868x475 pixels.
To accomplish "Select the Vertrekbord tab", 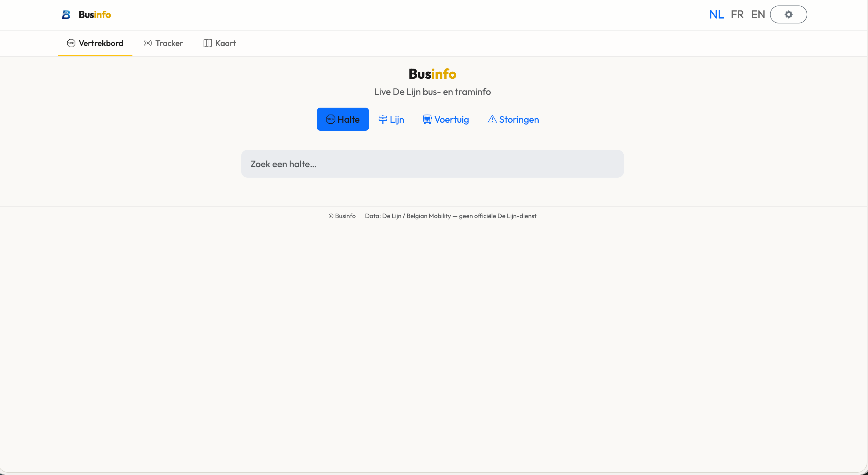I will tap(95, 43).
